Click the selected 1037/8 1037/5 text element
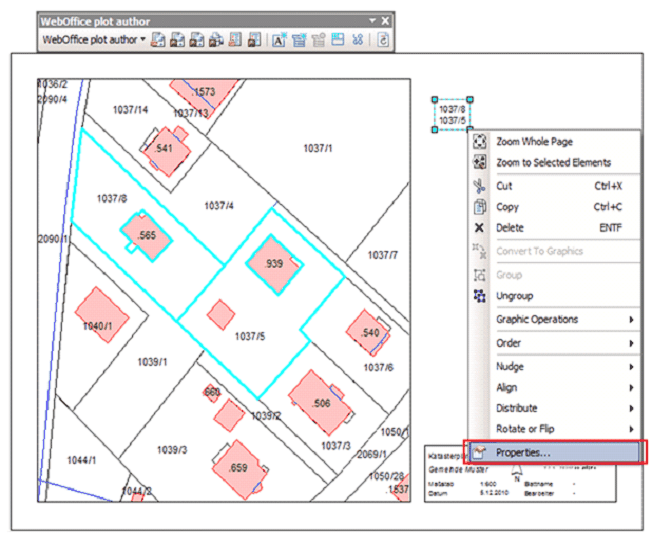 click(x=452, y=114)
